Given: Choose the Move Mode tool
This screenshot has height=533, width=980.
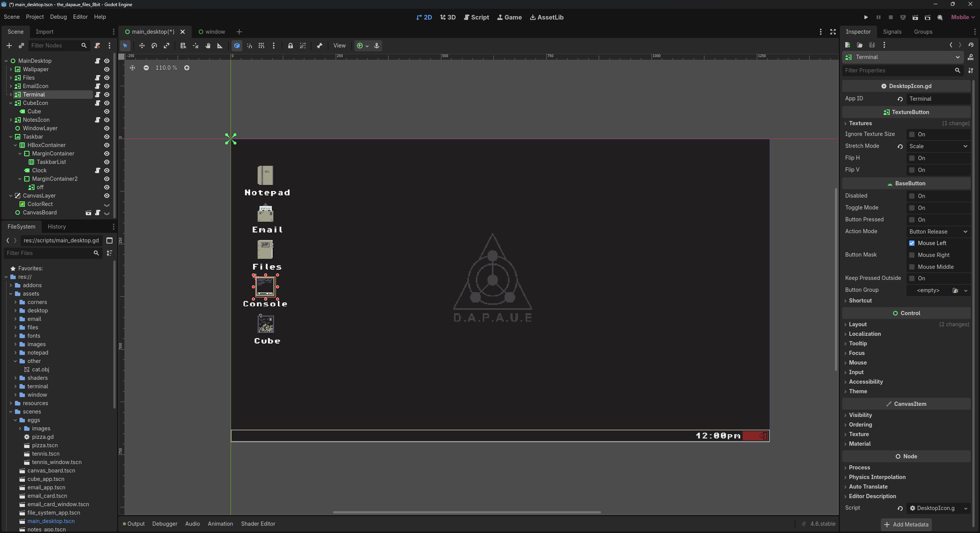Looking at the screenshot, I should [x=142, y=46].
